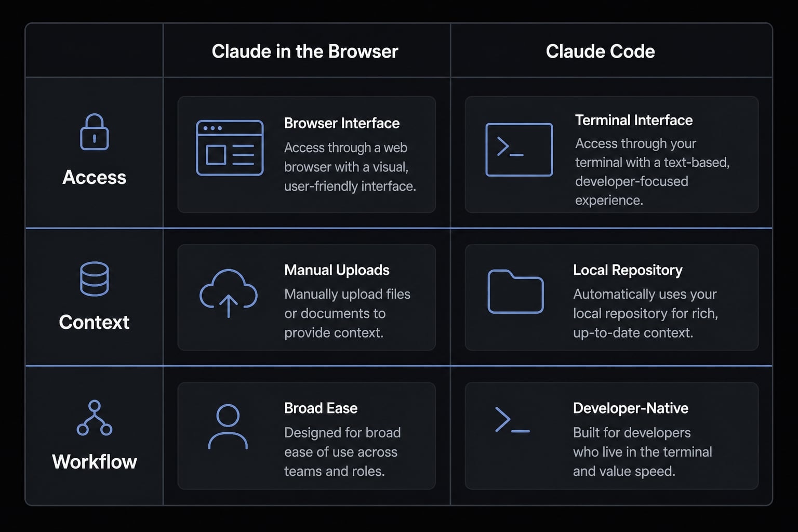This screenshot has width=798, height=532.
Task: Click the boxed terminal icon beside Terminal Interface
Action: [x=519, y=150]
